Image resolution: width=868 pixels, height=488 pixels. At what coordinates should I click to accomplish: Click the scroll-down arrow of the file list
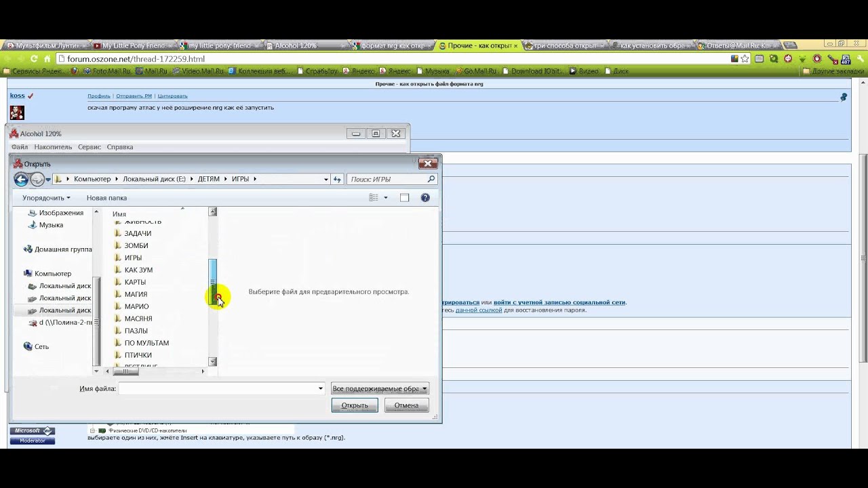213,362
